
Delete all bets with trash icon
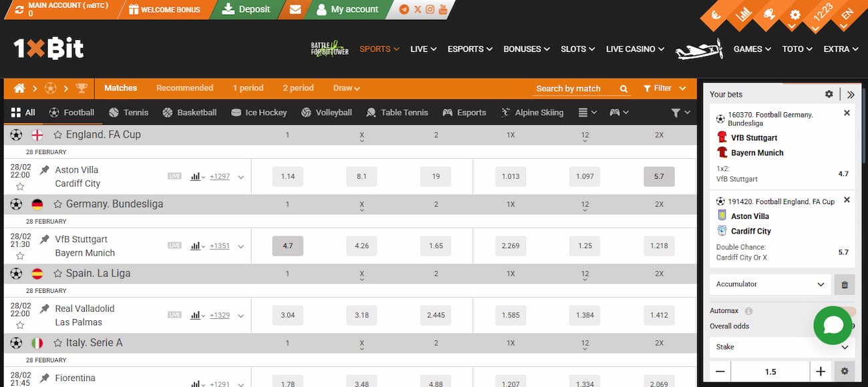[845, 284]
